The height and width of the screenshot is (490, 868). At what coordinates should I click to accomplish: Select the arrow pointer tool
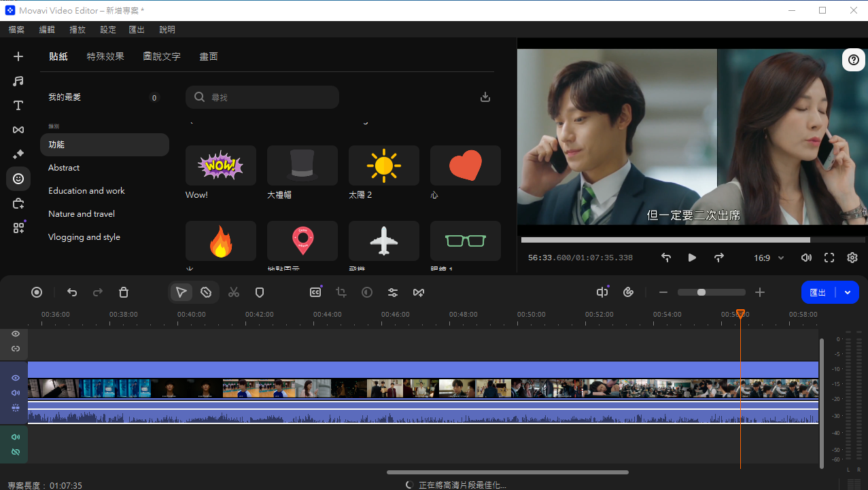point(181,292)
